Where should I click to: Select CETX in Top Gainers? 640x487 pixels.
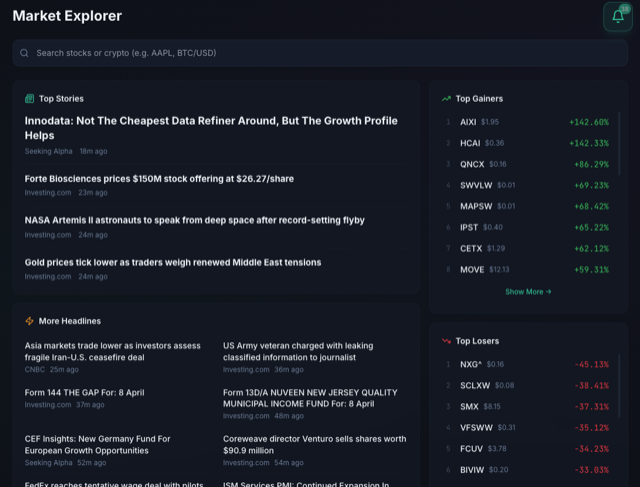[x=527, y=248]
